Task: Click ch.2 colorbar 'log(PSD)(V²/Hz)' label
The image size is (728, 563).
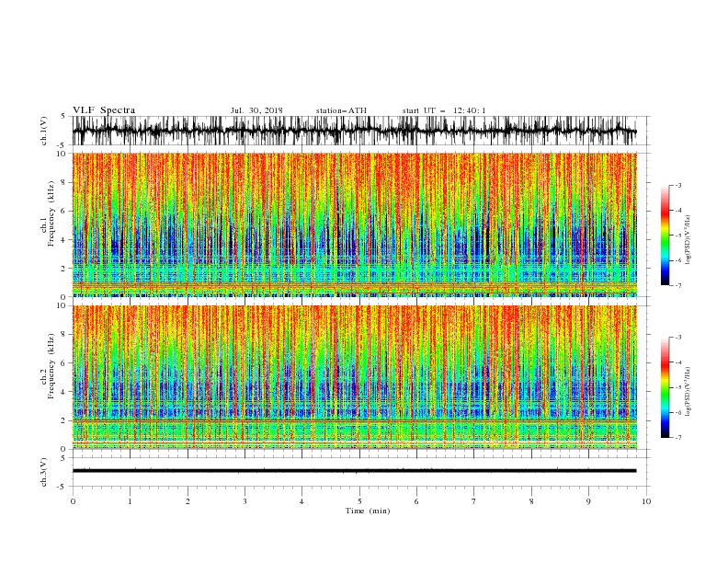Action: tap(688, 392)
